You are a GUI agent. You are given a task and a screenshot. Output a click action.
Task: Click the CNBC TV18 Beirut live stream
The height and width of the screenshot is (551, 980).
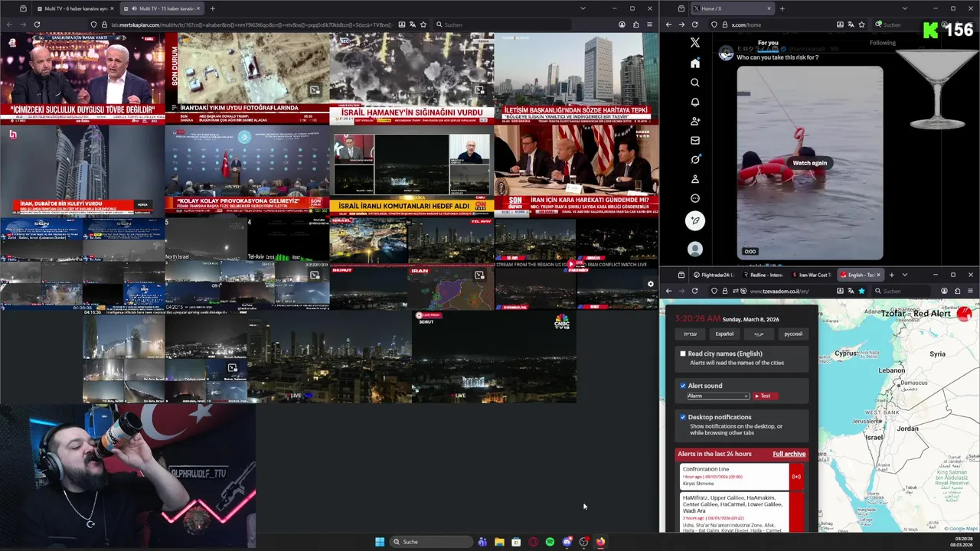pos(494,357)
